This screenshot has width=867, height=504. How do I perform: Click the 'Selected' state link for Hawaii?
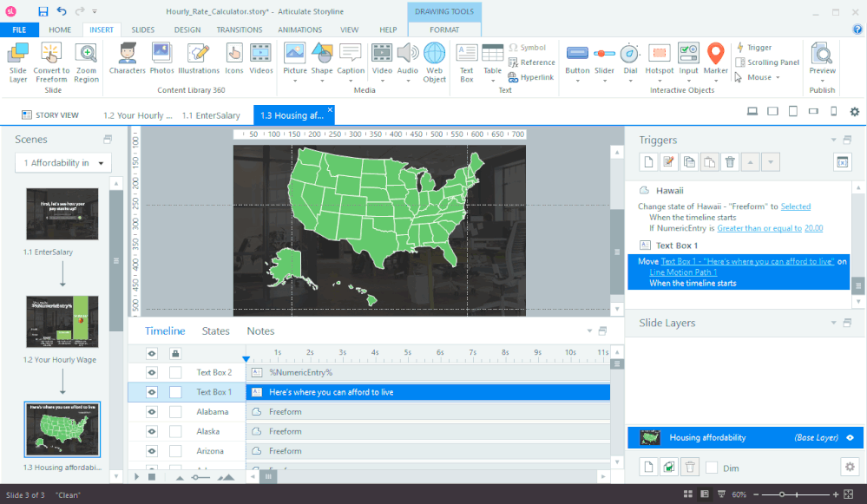795,206
